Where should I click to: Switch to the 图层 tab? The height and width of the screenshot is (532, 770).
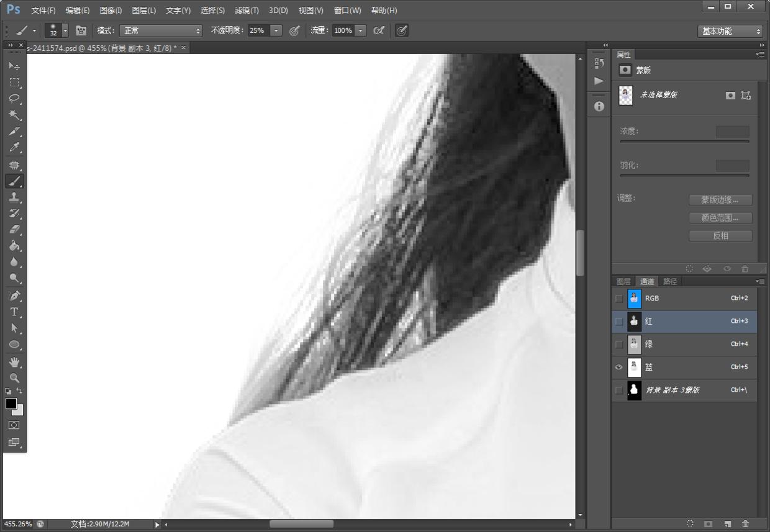coord(623,281)
